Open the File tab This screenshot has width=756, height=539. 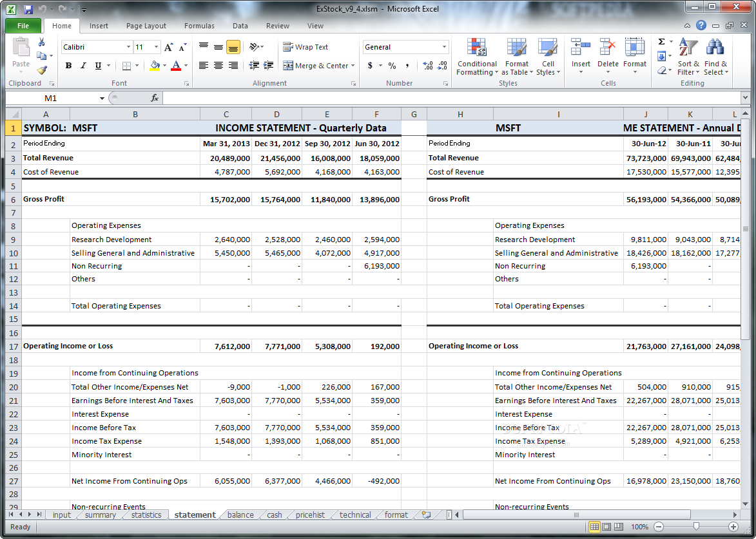(x=23, y=26)
